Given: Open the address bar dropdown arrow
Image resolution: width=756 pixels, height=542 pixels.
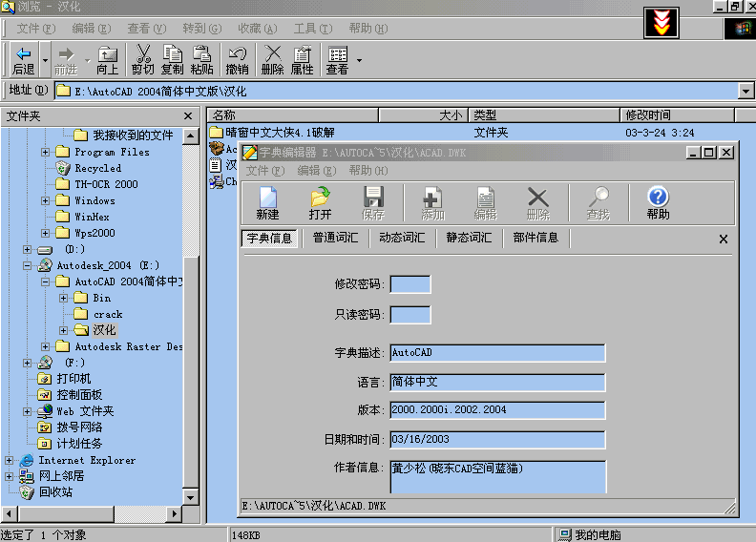Looking at the screenshot, I should (745, 91).
